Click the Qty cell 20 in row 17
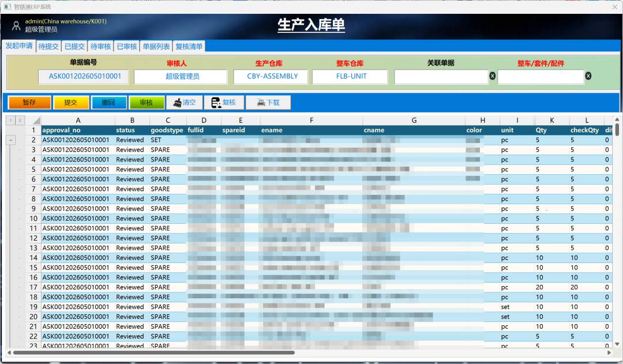623x364 pixels. [x=552, y=287]
